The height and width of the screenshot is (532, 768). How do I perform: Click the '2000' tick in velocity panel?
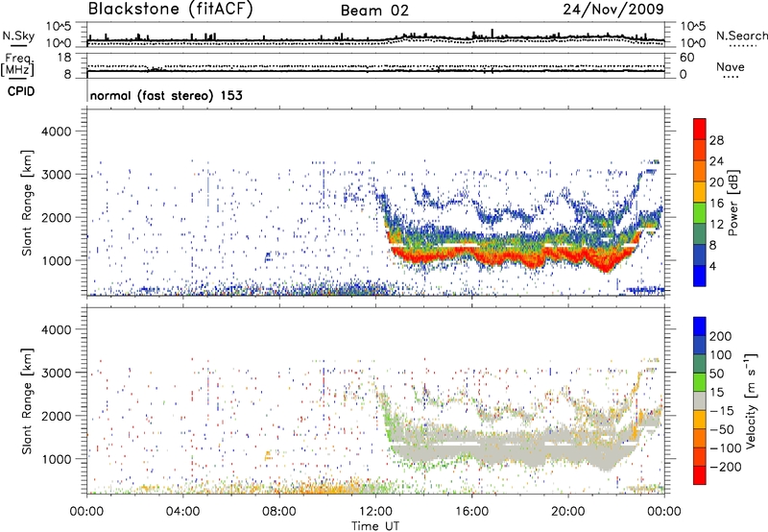(56, 416)
